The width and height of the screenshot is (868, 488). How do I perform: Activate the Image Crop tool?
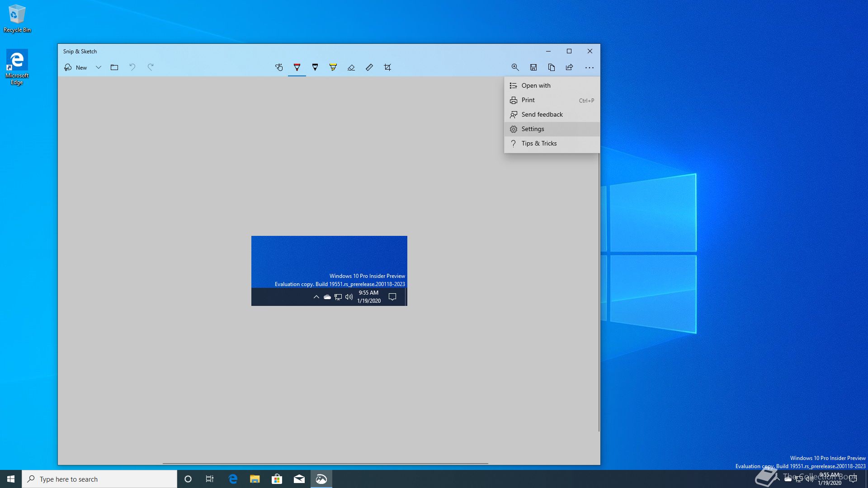click(x=387, y=67)
